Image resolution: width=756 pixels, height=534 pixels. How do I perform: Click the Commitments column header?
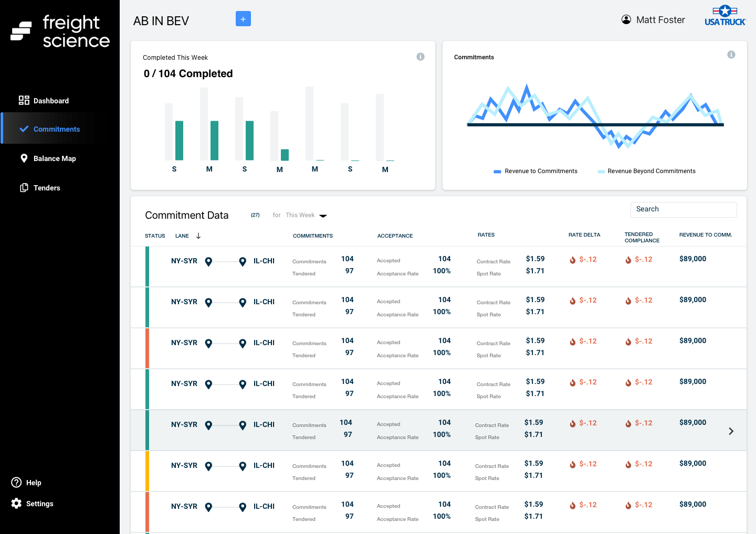(x=313, y=236)
